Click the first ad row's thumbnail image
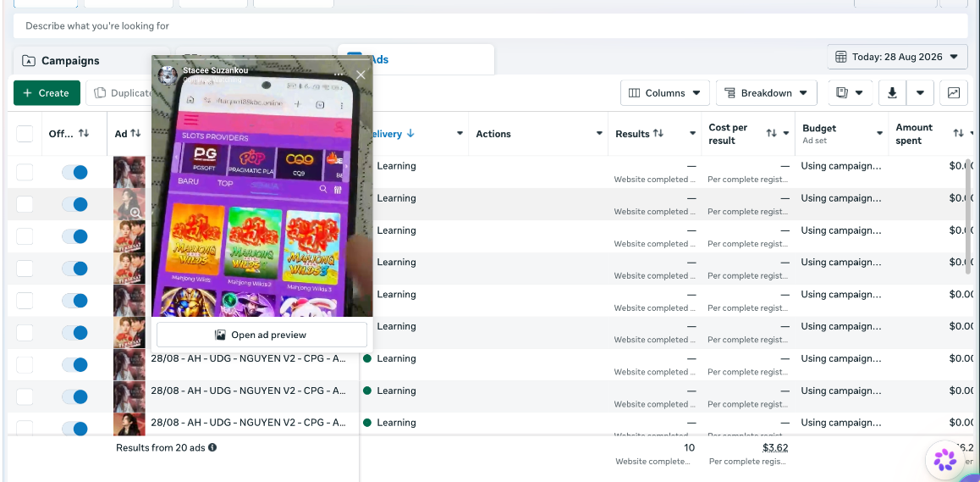 point(129,172)
